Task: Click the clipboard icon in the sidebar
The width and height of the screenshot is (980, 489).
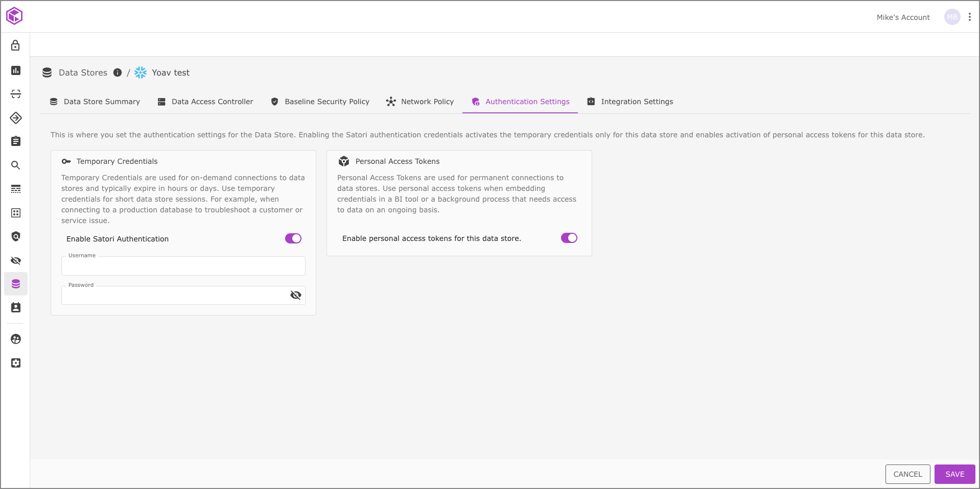Action: point(16,141)
